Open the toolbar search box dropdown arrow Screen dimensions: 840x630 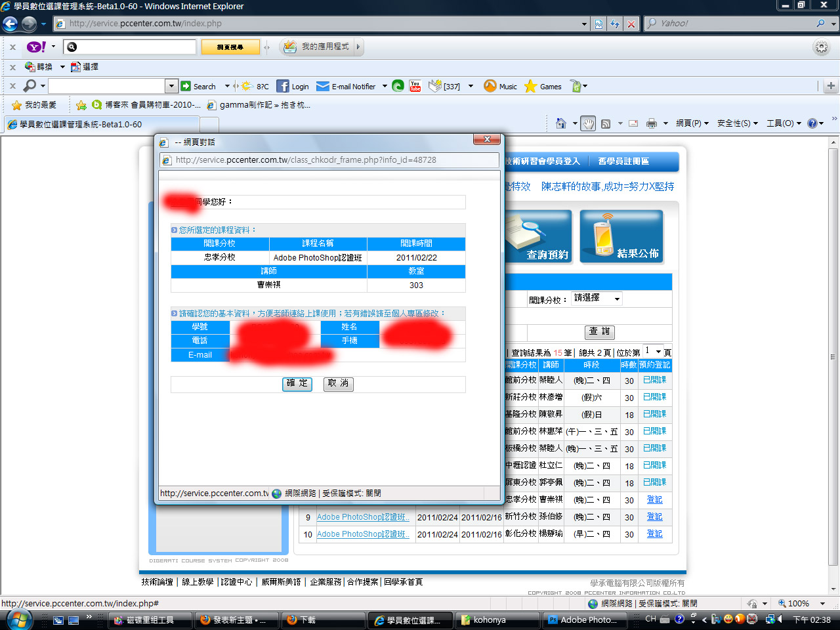[x=171, y=86]
